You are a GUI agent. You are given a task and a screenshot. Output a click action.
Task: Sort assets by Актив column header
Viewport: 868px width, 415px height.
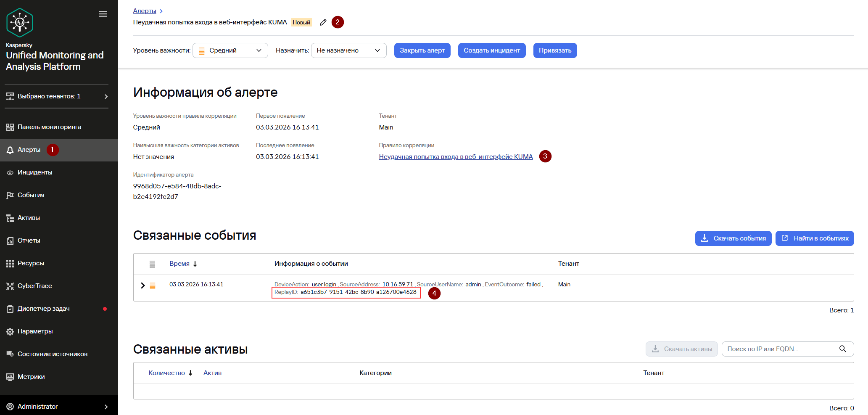point(212,373)
